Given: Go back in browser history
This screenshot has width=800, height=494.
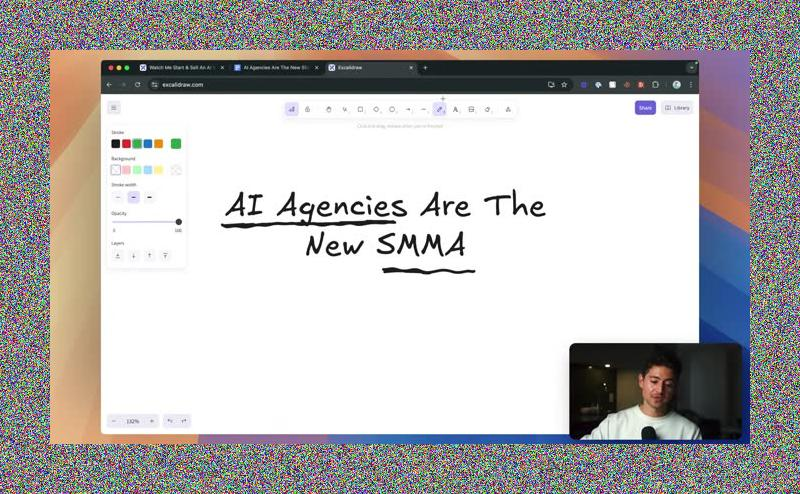Looking at the screenshot, I should tap(109, 85).
